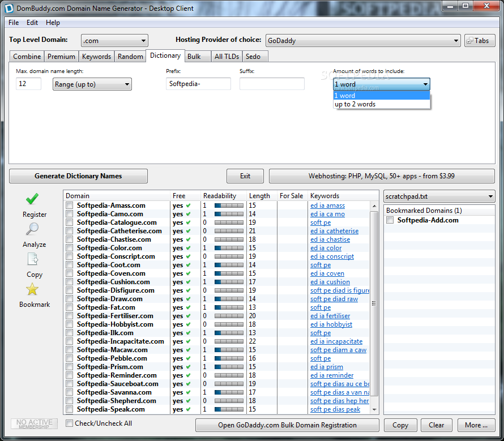Viewport: 504px width, 441px height.
Task: Tick the checkbox for Softpedia-Amass.com
Action: (70, 205)
